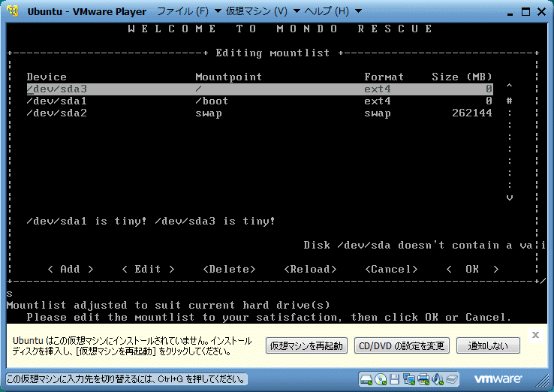
Task: Click the CD/DVD drive status icon
Action: click(381, 378)
